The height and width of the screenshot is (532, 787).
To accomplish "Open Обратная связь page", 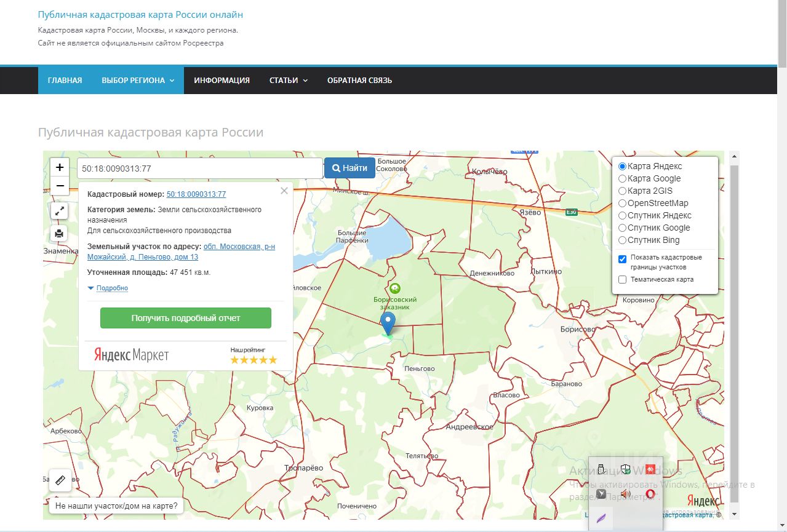I will [x=359, y=80].
